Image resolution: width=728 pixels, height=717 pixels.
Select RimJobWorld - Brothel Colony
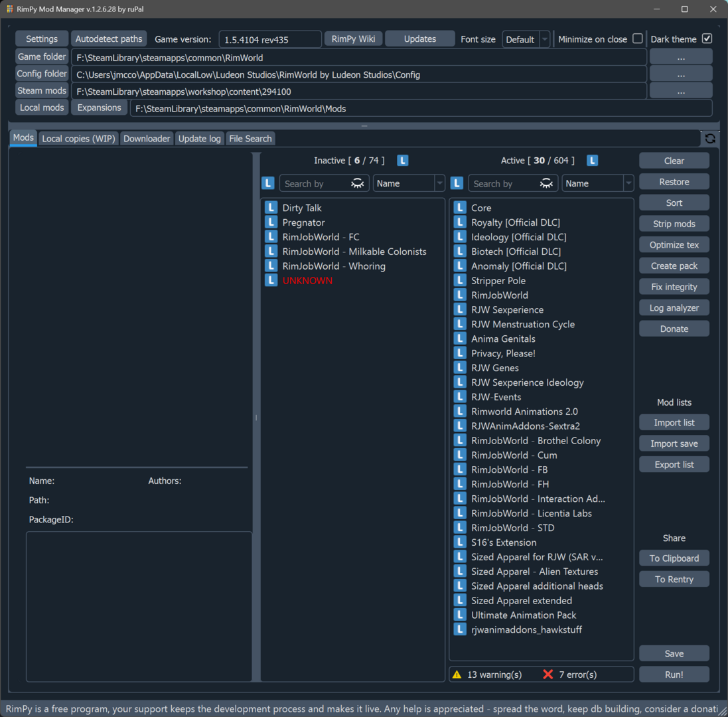[542, 440]
